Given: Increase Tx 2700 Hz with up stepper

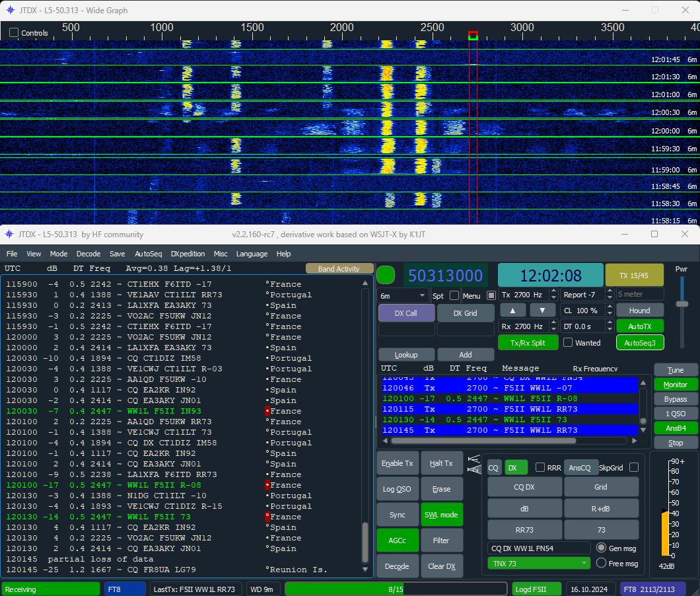Looking at the screenshot, I should click(553, 291).
